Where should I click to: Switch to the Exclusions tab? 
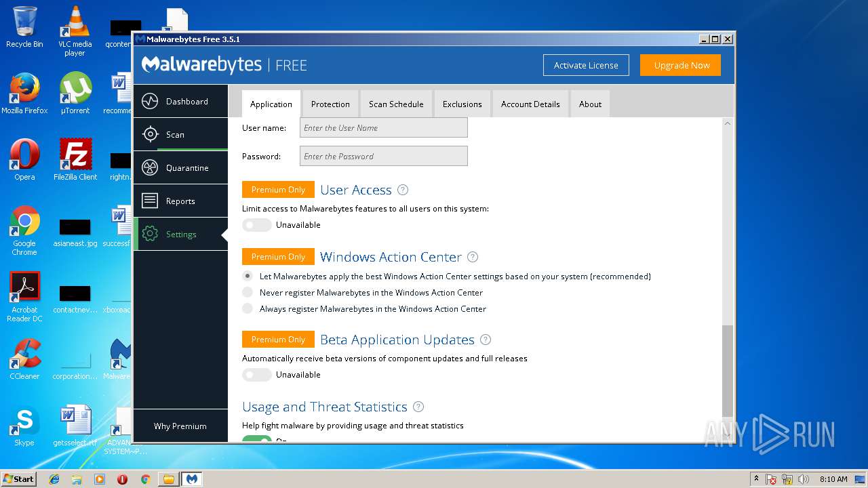point(462,104)
